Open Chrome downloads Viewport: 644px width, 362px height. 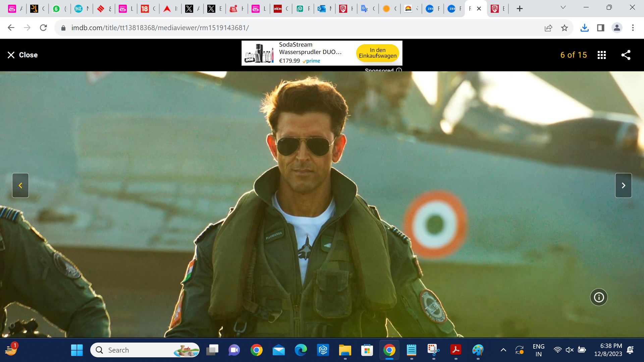(x=584, y=28)
